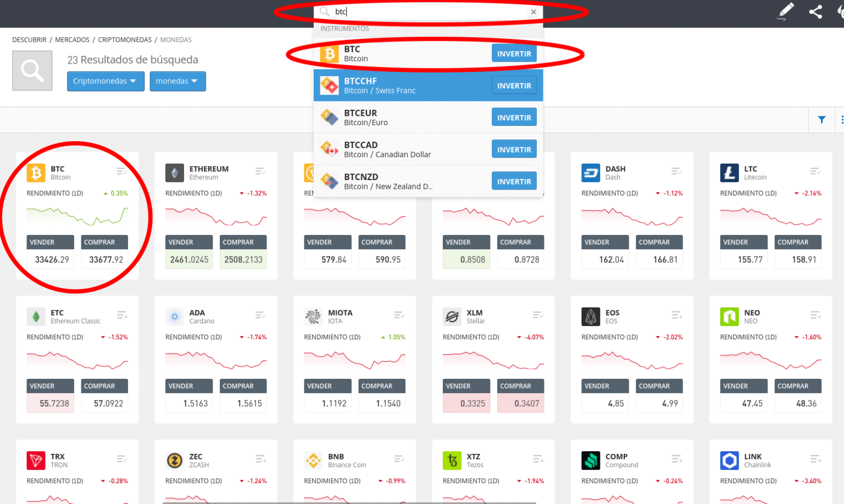Toggle watchlist icon on DASH card
Viewport: 844px width, 504px height.
point(677,172)
